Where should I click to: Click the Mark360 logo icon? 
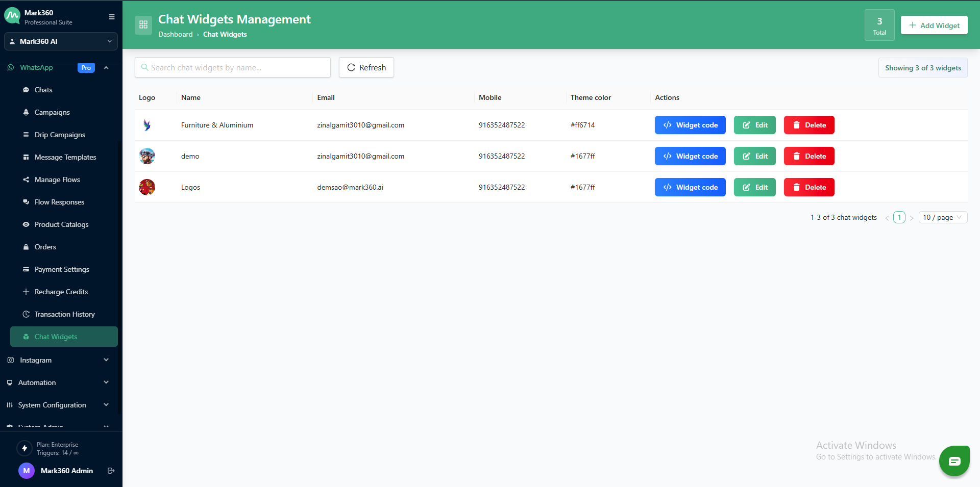point(12,16)
